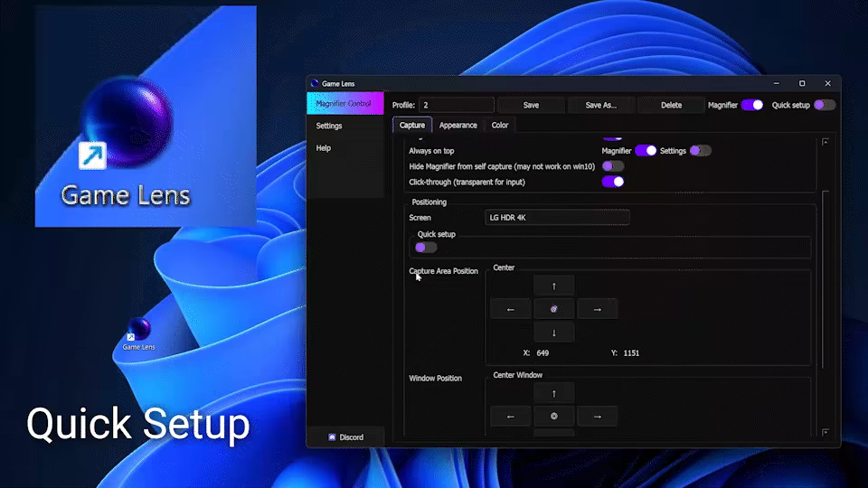The image size is (868, 488).
Task: Click the Game Lens title bar logo
Action: (x=315, y=83)
